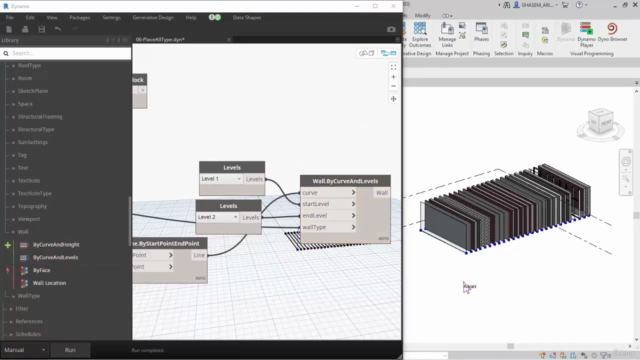
Task: Open the Level 2 dropdown in Levels node
Action: tap(218, 217)
